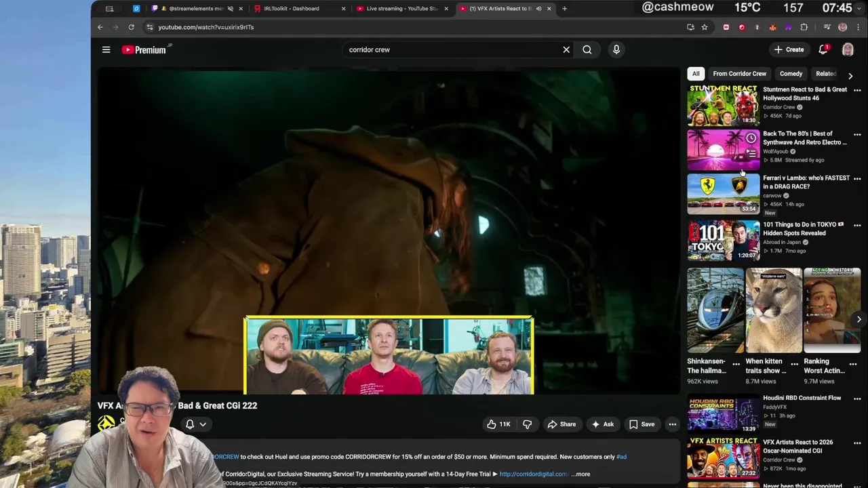This screenshot has width=868, height=488.
Task: Select the From Corridor Crew chip
Action: coord(739,74)
